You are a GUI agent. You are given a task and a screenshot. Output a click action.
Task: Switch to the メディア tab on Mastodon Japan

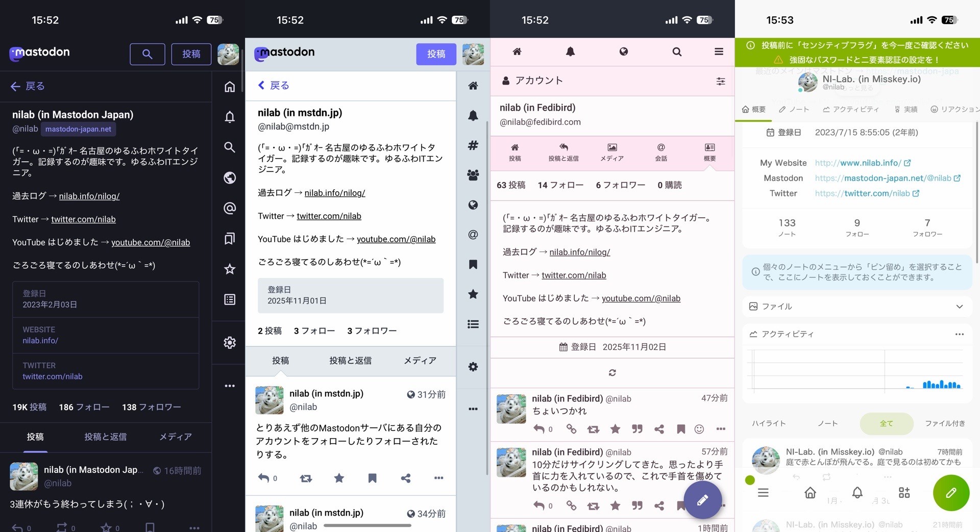click(x=176, y=437)
